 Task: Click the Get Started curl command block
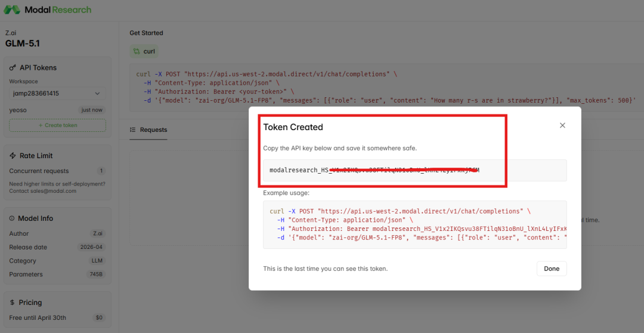[x=386, y=87]
